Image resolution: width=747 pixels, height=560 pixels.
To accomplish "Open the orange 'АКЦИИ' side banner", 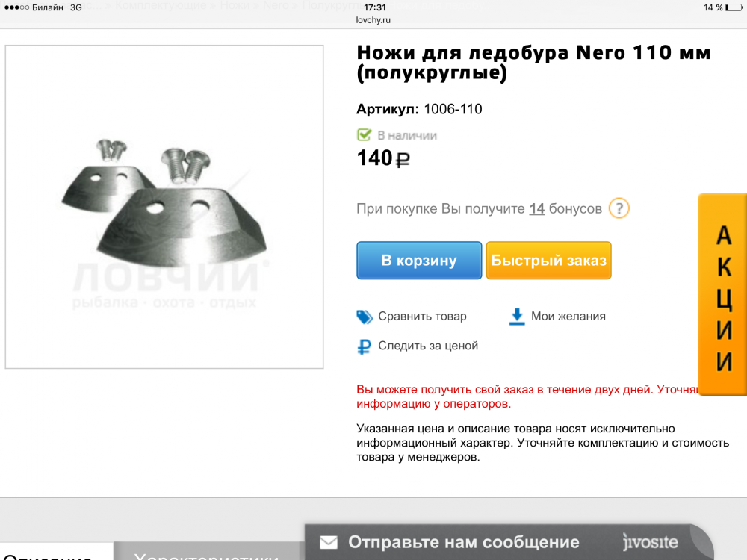I will tap(722, 295).
